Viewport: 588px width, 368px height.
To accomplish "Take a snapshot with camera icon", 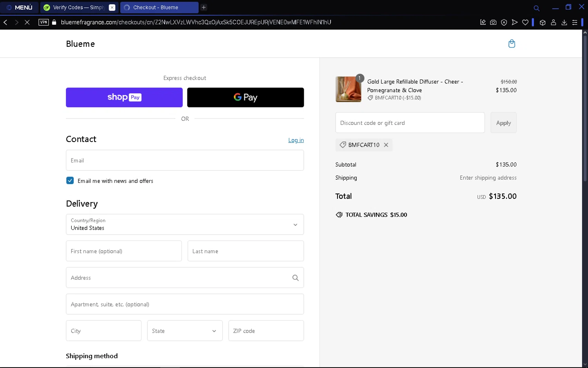I will [493, 22].
